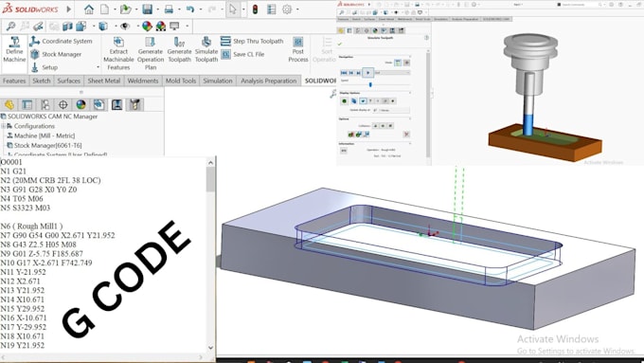Open the FeatureManager design tree tab icon
The width and height of the screenshot is (644, 363).
(x=9, y=105)
